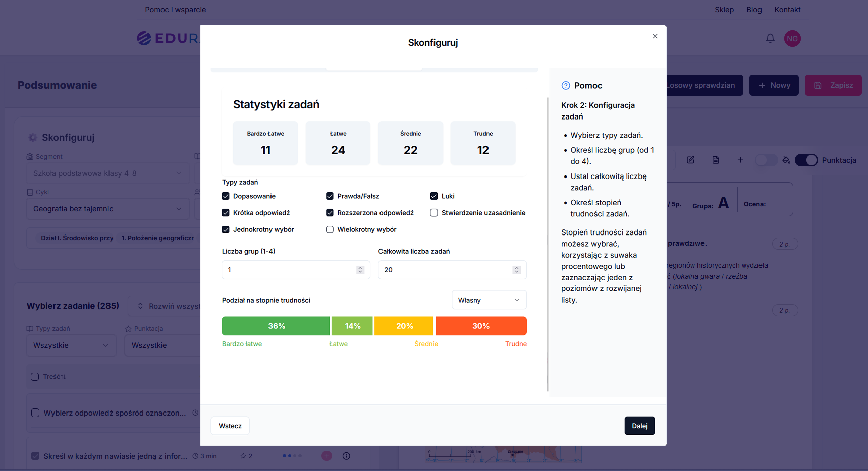
Task: Click the Ocena field in test header
Action: (764, 204)
